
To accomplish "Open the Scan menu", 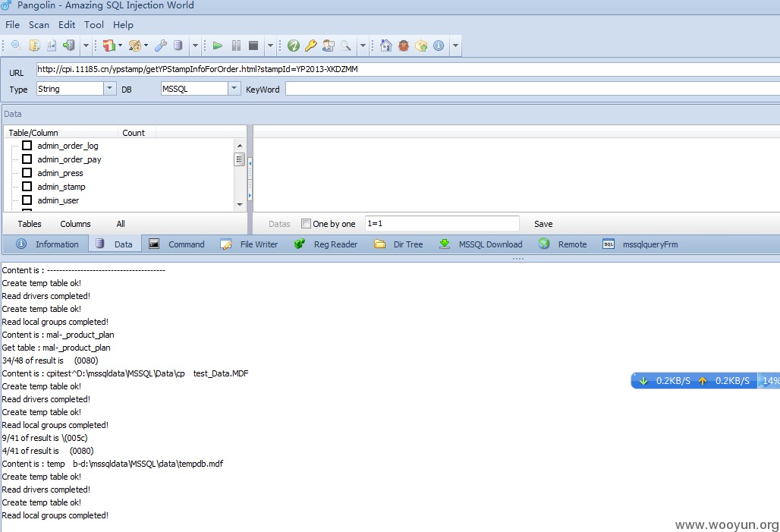I will [39, 25].
